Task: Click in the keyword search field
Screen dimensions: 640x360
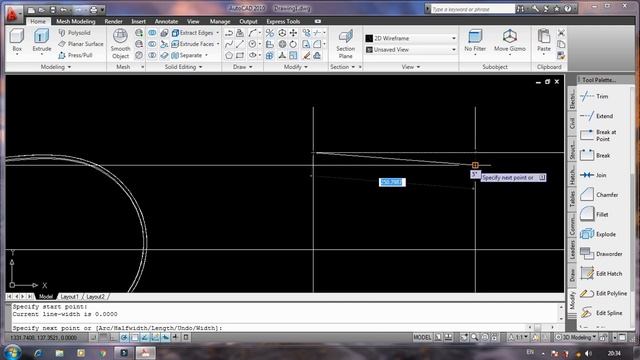Action: [x=472, y=9]
